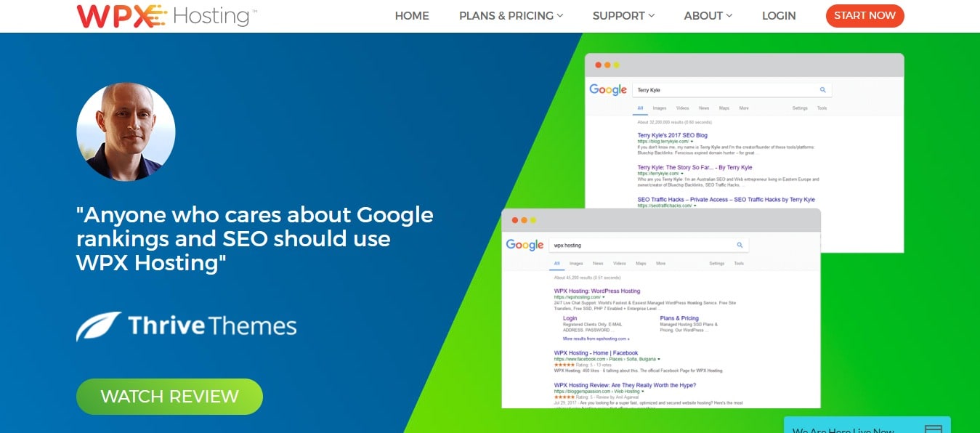The height and width of the screenshot is (433, 980).
Task: Click 'More results from wpxhosting.com' link
Action: (x=596, y=339)
